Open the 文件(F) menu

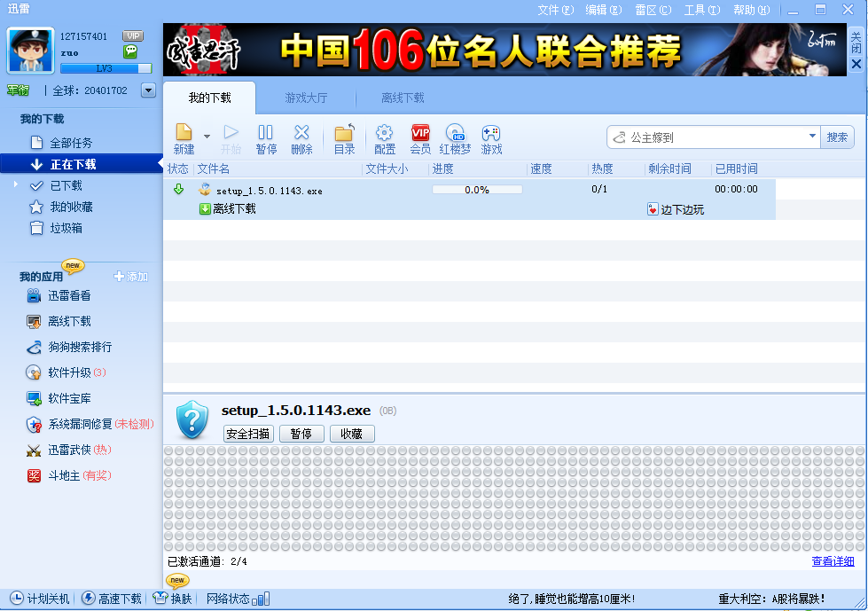coord(556,10)
